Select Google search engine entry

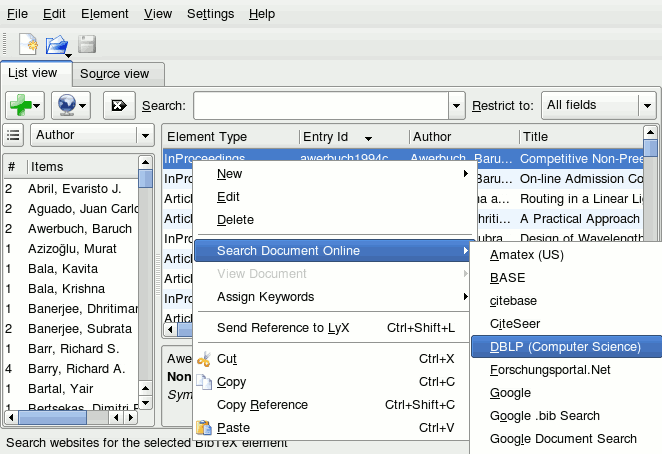pos(567,393)
